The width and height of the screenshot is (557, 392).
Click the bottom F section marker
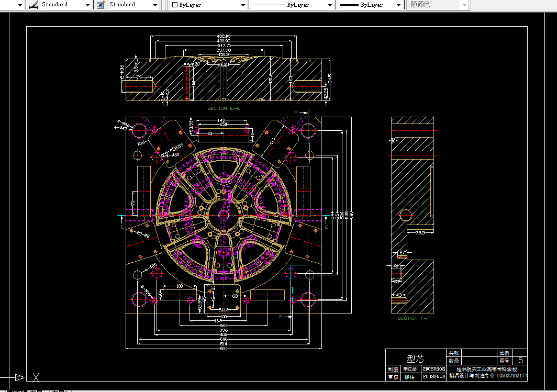pyautogui.click(x=280, y=316)
